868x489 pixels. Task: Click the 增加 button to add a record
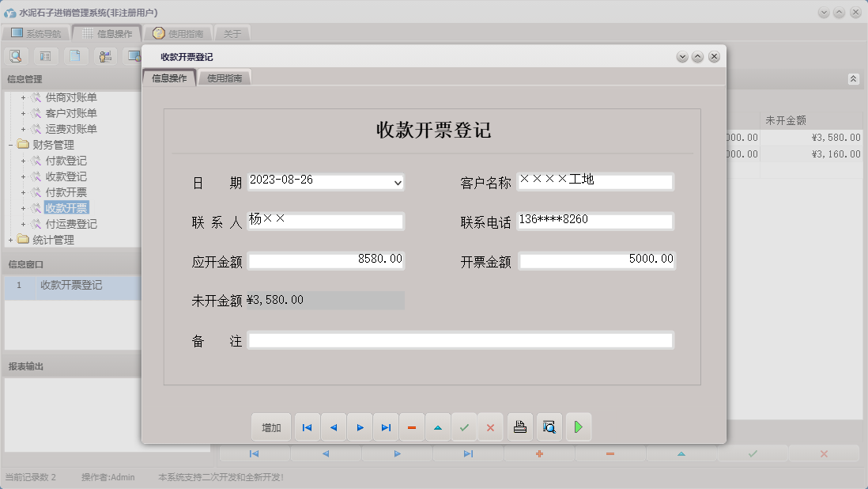point(271,426)
